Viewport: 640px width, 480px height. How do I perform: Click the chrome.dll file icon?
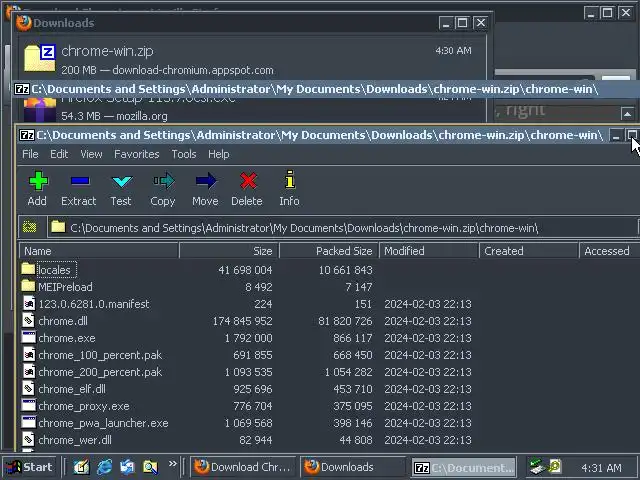[28, 320]
